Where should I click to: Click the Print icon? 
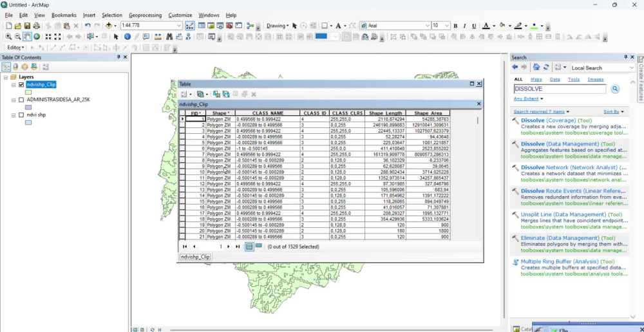click(x=36, y=26)
